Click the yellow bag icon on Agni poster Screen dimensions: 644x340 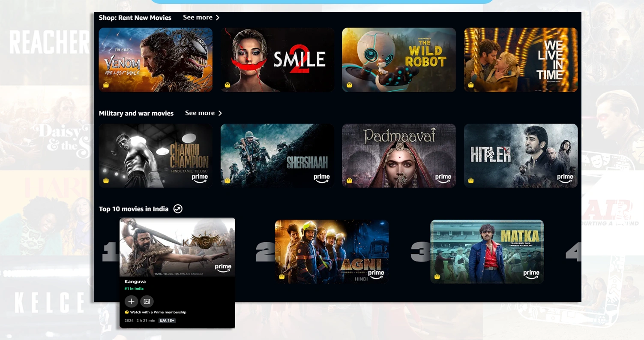coord(282,277)
